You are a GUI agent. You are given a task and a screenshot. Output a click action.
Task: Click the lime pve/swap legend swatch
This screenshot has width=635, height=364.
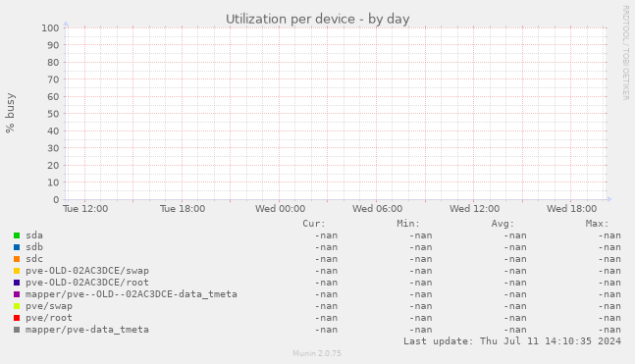[17, 306]
